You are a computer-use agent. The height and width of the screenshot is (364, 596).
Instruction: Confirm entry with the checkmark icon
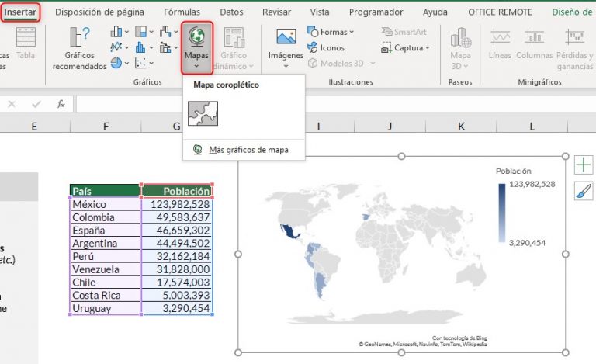pos(36,104)
